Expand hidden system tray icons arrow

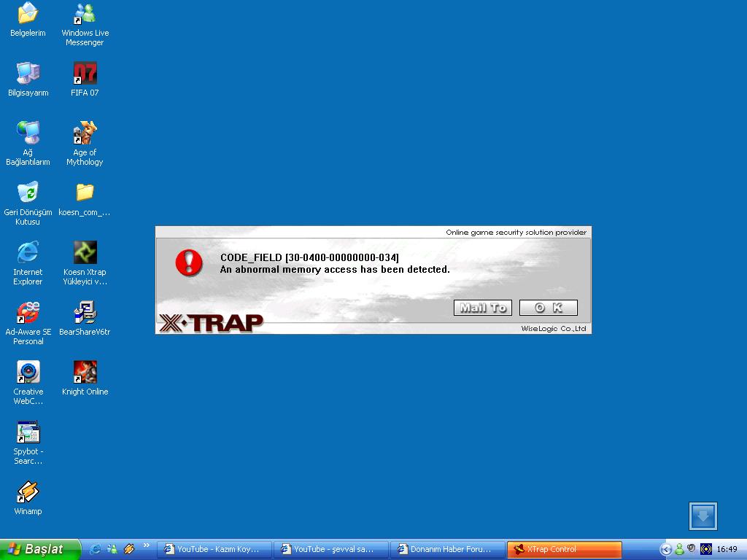click(x=666, y=550)
